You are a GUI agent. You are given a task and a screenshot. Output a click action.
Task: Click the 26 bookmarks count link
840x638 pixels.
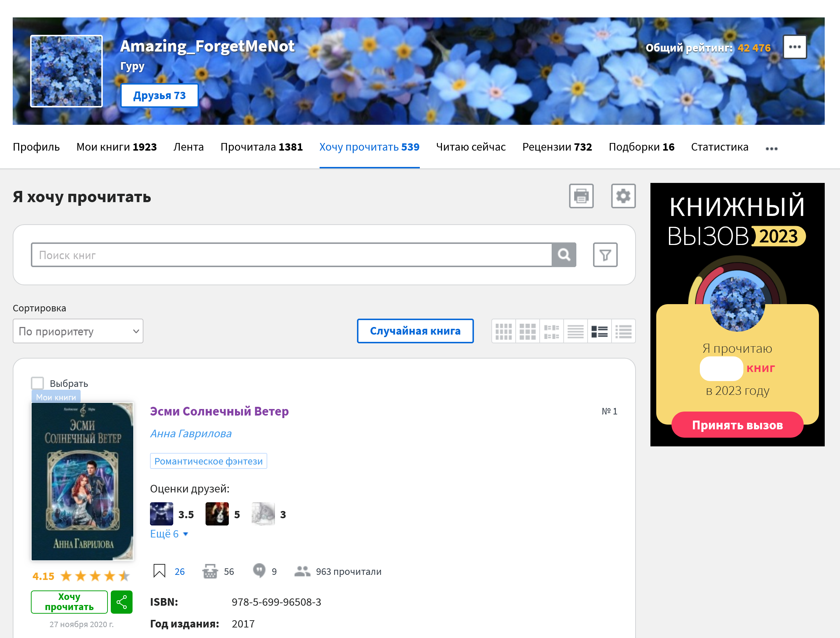coord(179,572)
